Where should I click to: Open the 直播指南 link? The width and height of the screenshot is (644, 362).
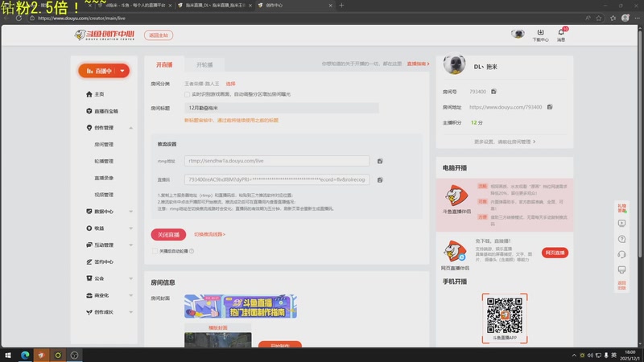418,64
